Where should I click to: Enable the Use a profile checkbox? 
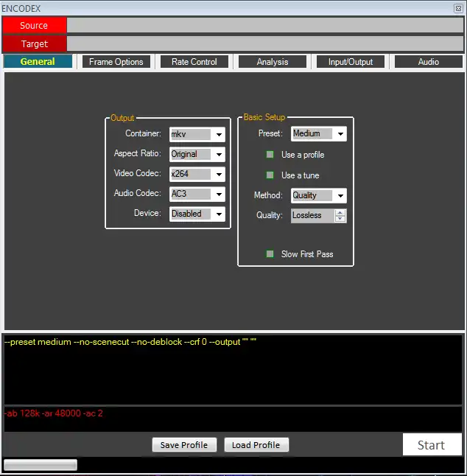(x=270, y=155)
